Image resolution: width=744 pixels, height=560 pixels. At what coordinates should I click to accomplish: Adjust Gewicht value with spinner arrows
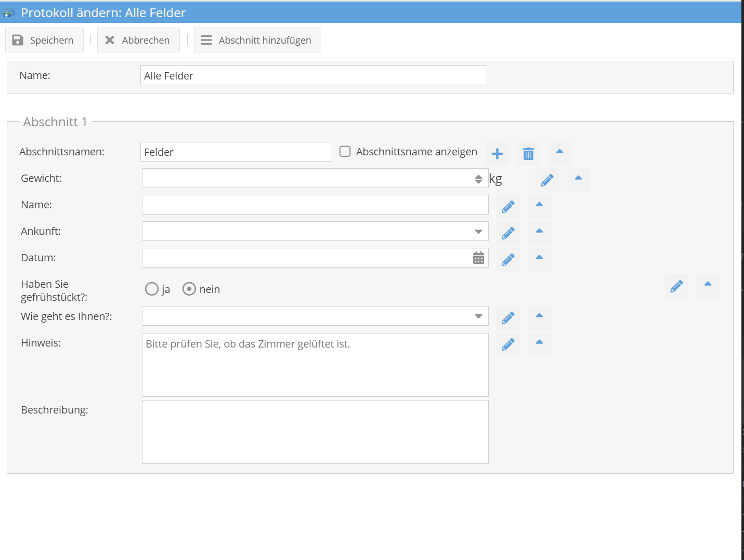478,179
